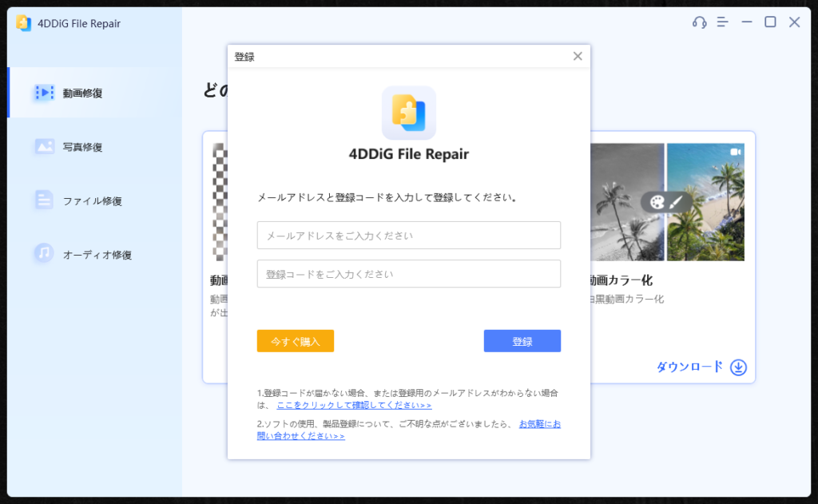Viewport: 818px width, 504px height.
Task: Select 動画修復 in the sidebar
Action: pyautogui.click(x=80, y=90)
